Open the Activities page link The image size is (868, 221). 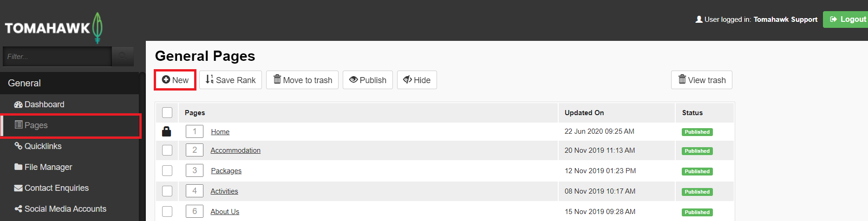(x=224, y=191)
